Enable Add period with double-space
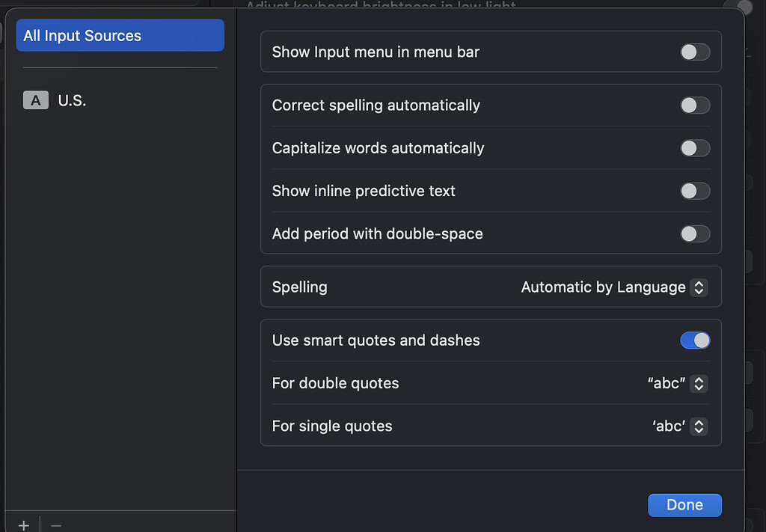The image size is (766, 532). (x=694, y=233)
